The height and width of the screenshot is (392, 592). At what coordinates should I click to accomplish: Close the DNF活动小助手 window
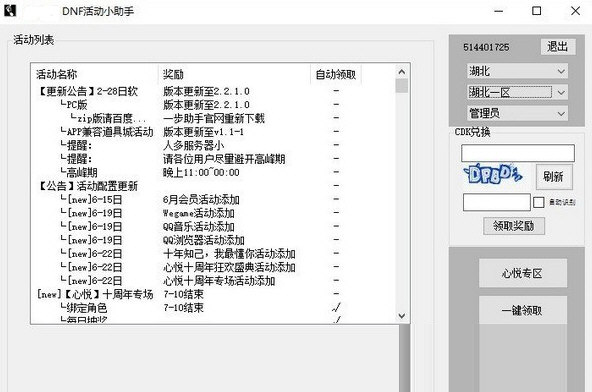click(575, 11)
